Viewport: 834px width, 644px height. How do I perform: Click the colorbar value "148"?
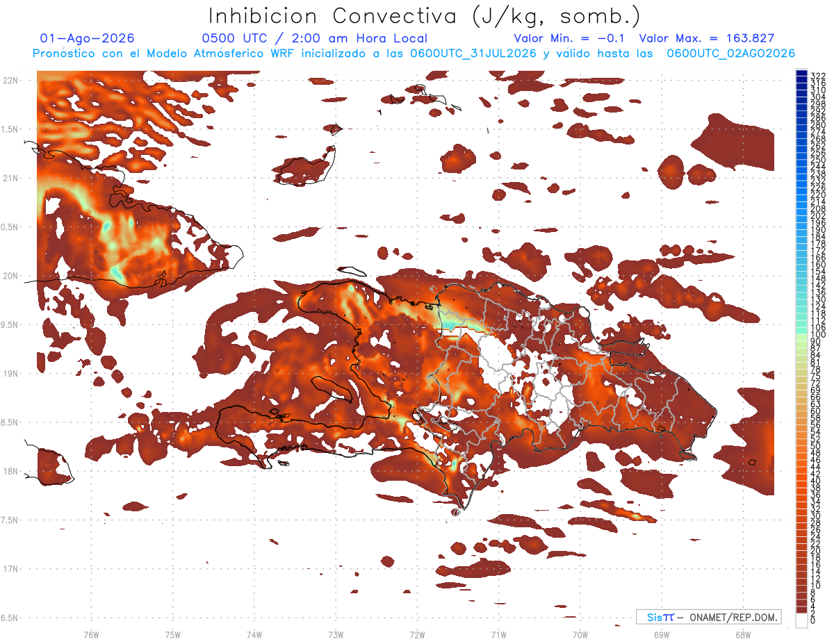[818, 279]
